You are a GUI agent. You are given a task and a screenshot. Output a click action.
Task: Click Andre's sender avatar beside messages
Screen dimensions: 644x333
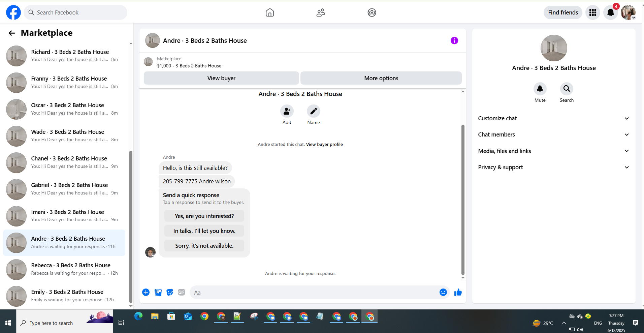(150, 252)
